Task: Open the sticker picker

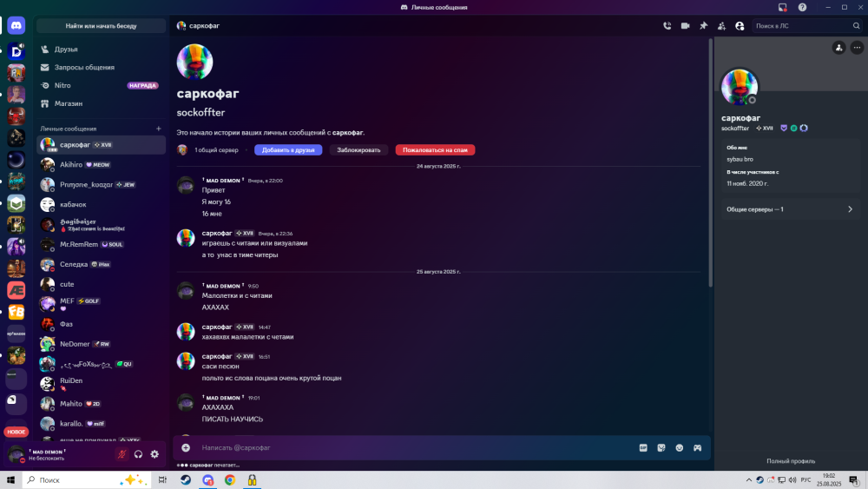Action: click(661, 447)
